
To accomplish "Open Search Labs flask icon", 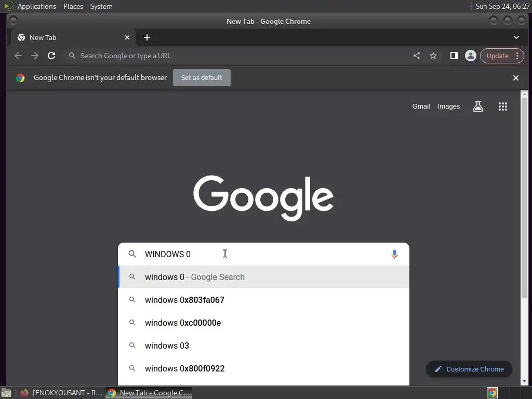I will 478,107.
